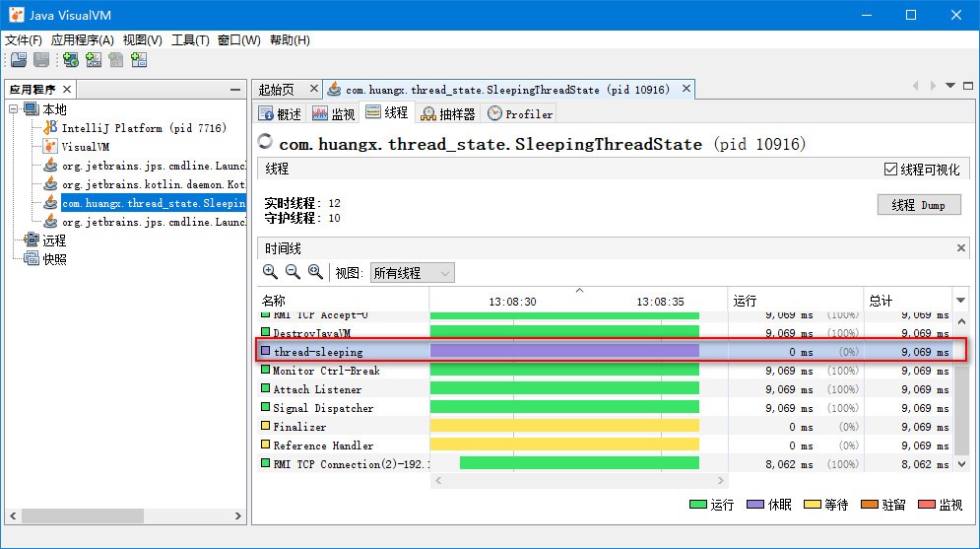The image size is (980, 549).
Task: Click scroll tabs left arrow
Action: [916, 86]
